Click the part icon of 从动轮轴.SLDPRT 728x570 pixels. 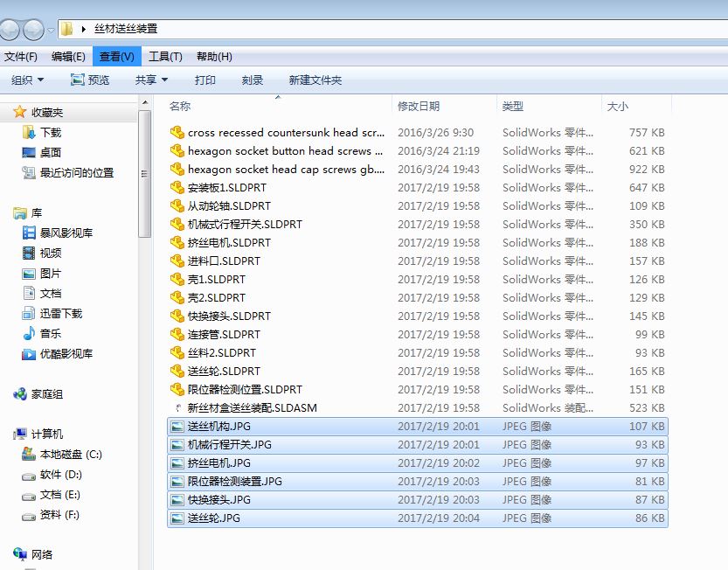(177, 205)
